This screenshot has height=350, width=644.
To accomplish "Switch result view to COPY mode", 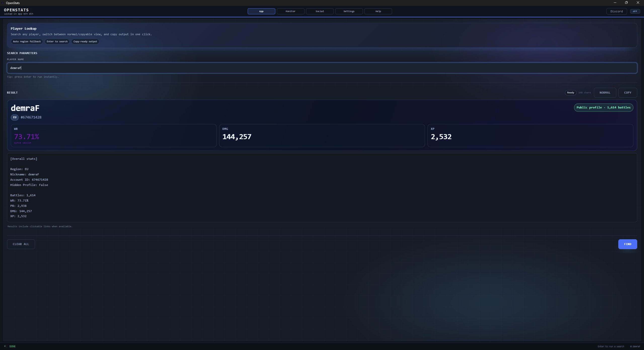I will (x=627, y=93).
